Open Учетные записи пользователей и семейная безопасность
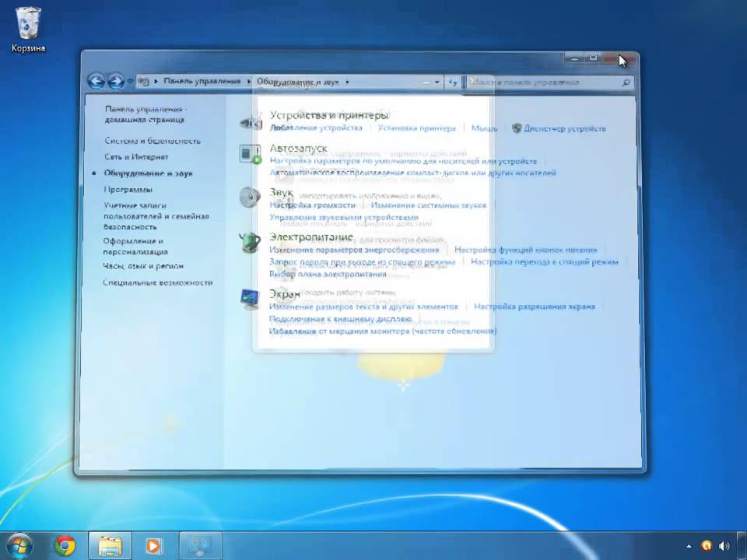747x560 pixels. [x=156, y=216]
